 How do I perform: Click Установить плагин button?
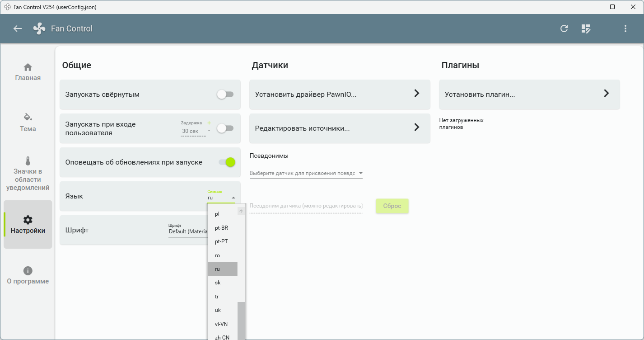point(529,94)
